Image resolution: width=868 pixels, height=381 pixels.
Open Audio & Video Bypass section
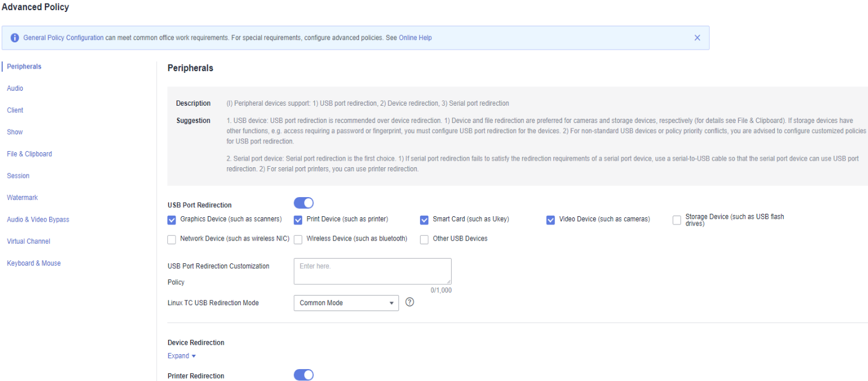pyautogui.click(x=38, y=220)
